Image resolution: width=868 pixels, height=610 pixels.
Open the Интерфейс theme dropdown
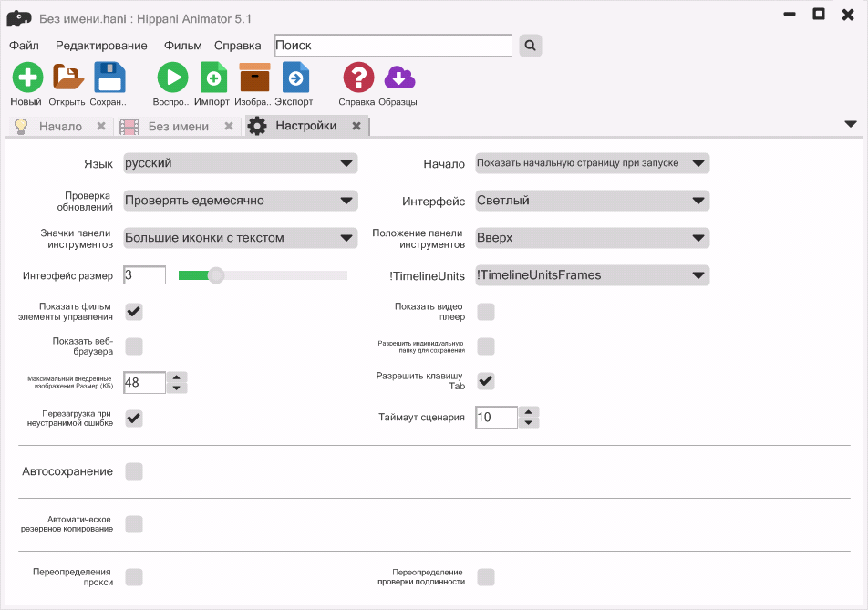(x=593, y=201)
